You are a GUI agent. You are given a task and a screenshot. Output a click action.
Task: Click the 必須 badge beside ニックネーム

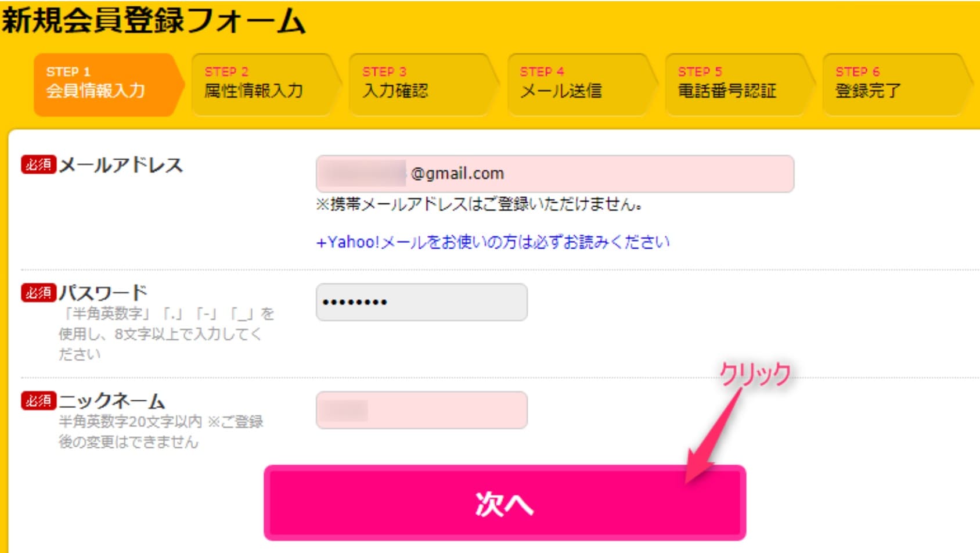pos(38,401)
